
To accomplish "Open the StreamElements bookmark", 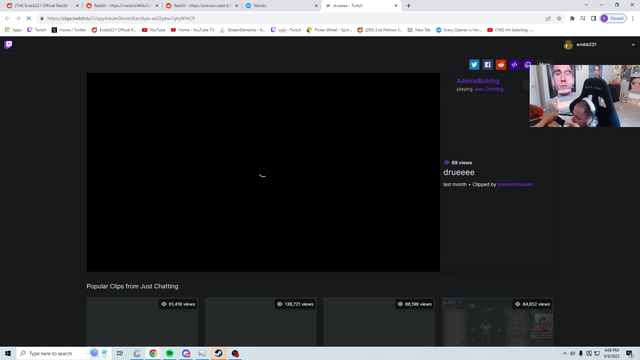I will [242, 30].
